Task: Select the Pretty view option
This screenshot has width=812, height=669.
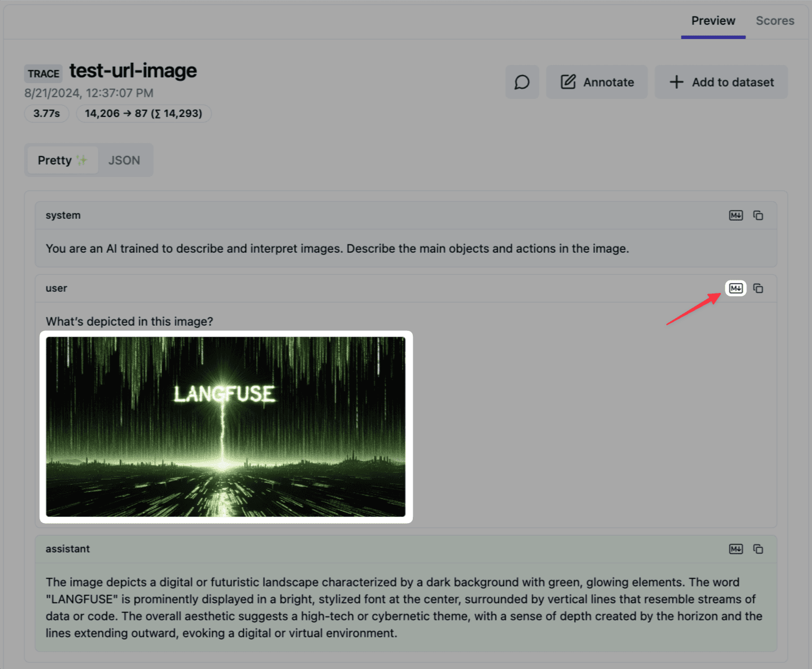Action: (x=62, y=161)
